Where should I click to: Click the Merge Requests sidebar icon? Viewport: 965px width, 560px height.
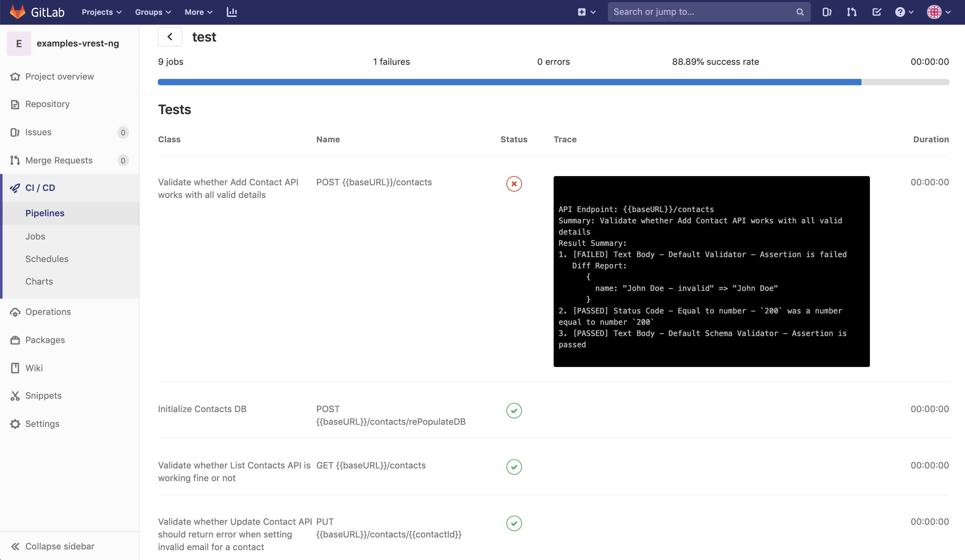(x=15, y=161)
